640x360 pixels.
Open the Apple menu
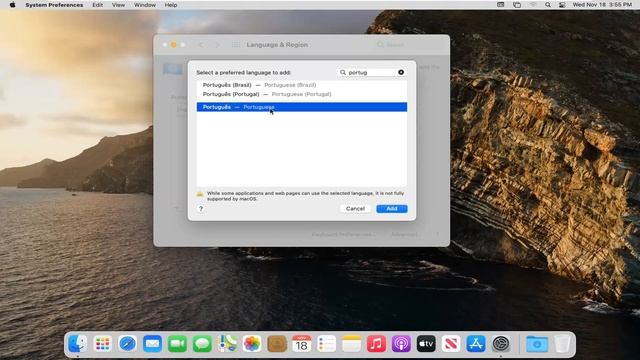(x=12, y=5)
